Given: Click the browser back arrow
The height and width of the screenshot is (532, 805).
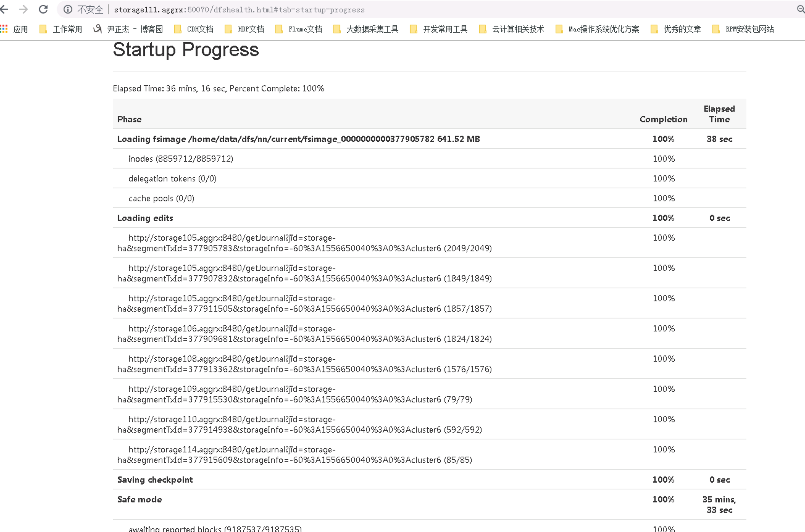Looking at the screenshot, I should point(4,9).
